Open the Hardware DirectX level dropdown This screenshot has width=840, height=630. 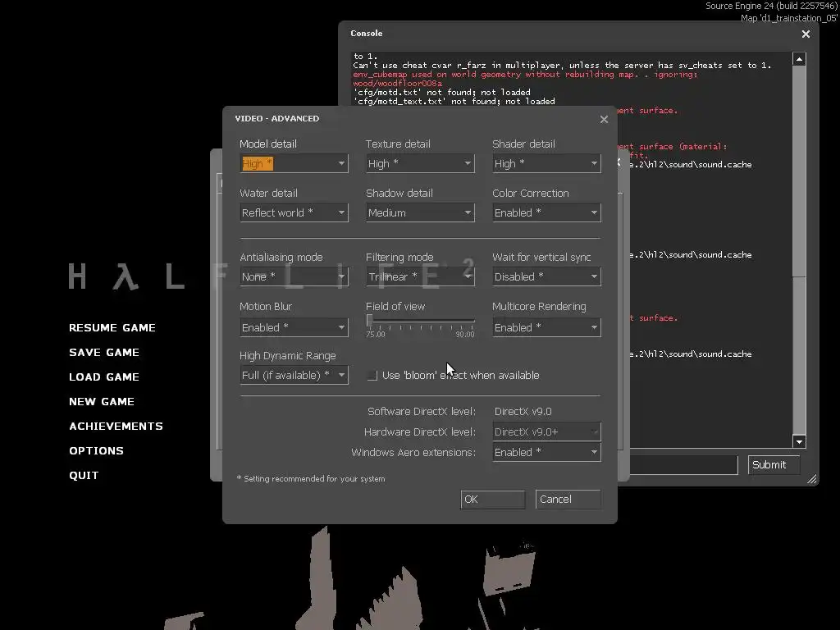[x=546, y=431]
